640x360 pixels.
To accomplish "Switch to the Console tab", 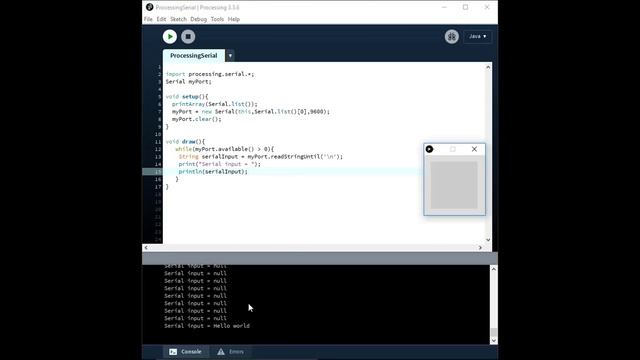I will tap(186, 351).
